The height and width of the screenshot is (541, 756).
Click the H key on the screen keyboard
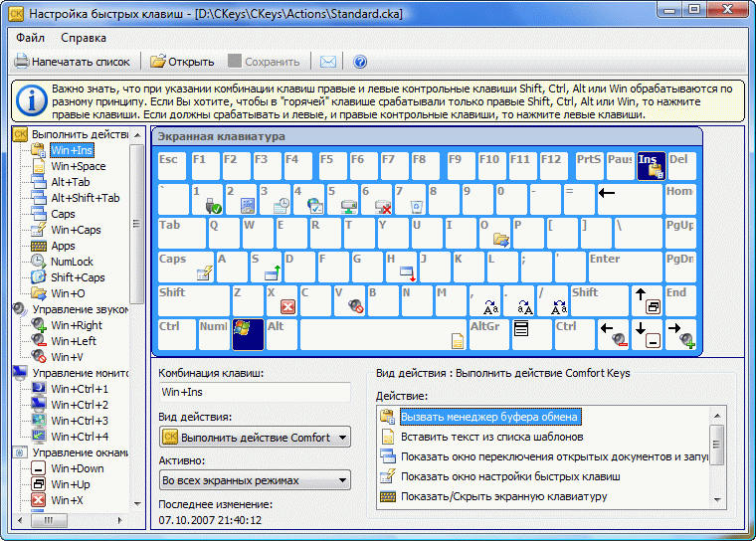click(x=401, y=268)
